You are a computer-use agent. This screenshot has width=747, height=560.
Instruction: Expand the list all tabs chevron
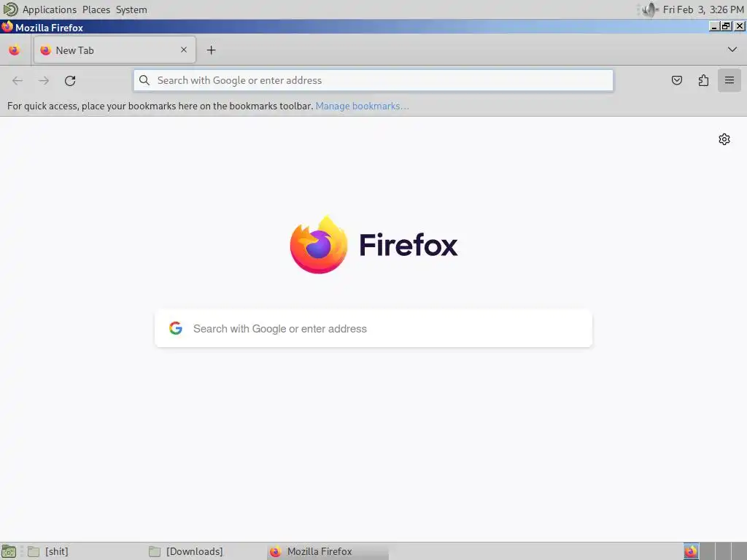click(x=732, y=50)
